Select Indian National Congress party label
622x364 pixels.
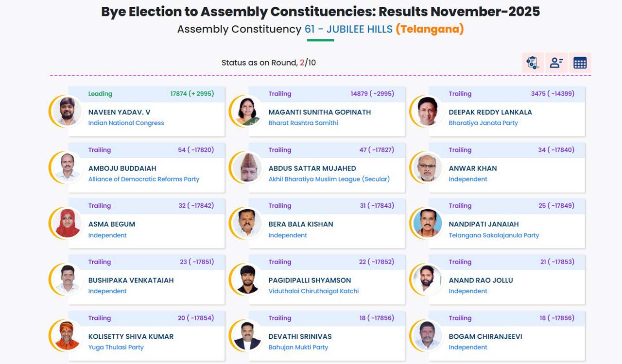(126, 123)
